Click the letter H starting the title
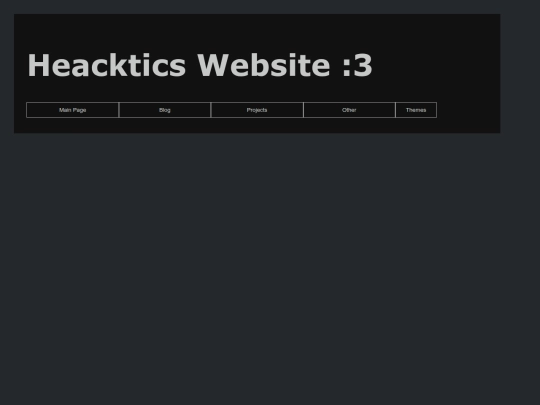 click(38, 65)
